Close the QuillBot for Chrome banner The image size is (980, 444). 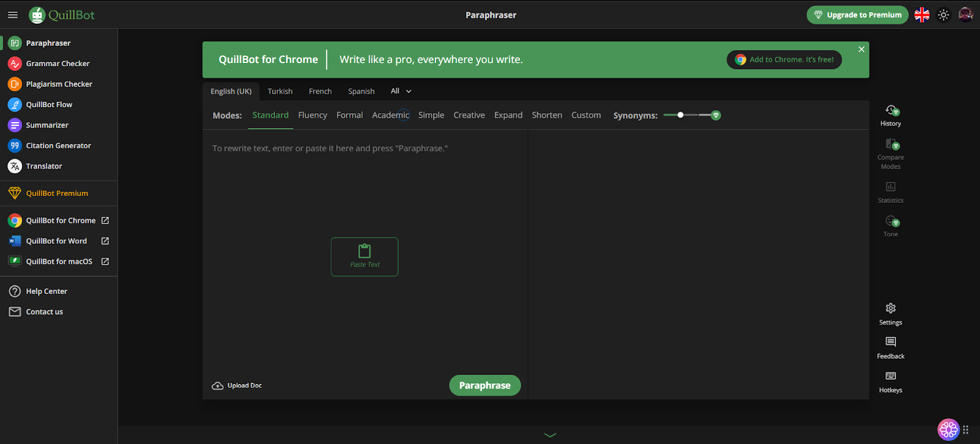point(861,49)
